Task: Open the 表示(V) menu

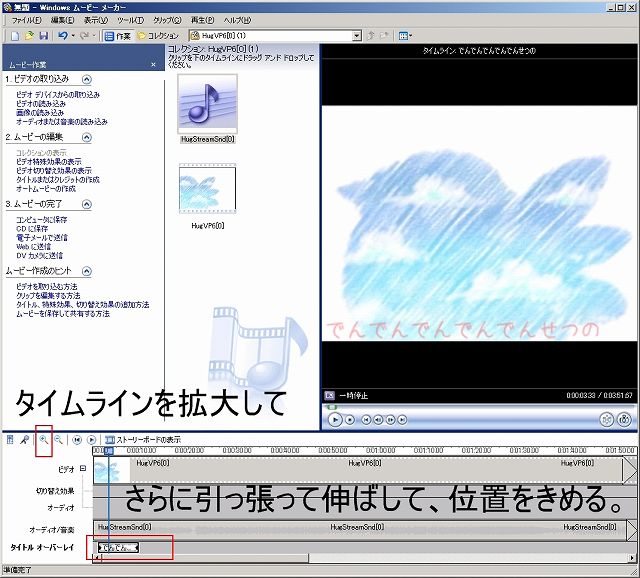Action: [96, 20]
